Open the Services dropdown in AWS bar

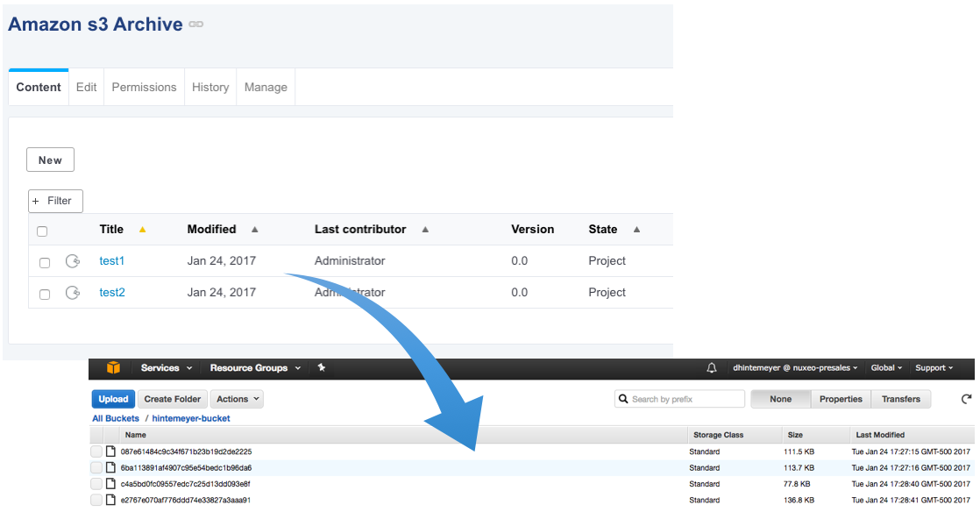pyautogui.click(x=167, y=367)
